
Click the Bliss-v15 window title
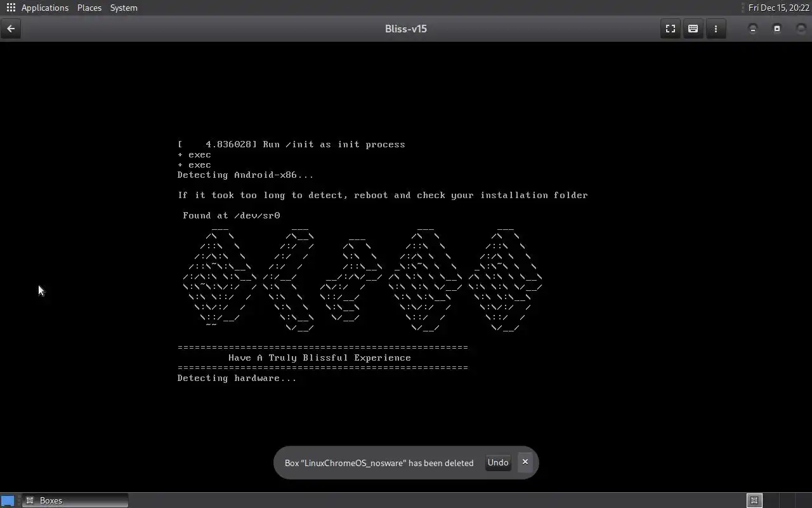click(406, 29)
